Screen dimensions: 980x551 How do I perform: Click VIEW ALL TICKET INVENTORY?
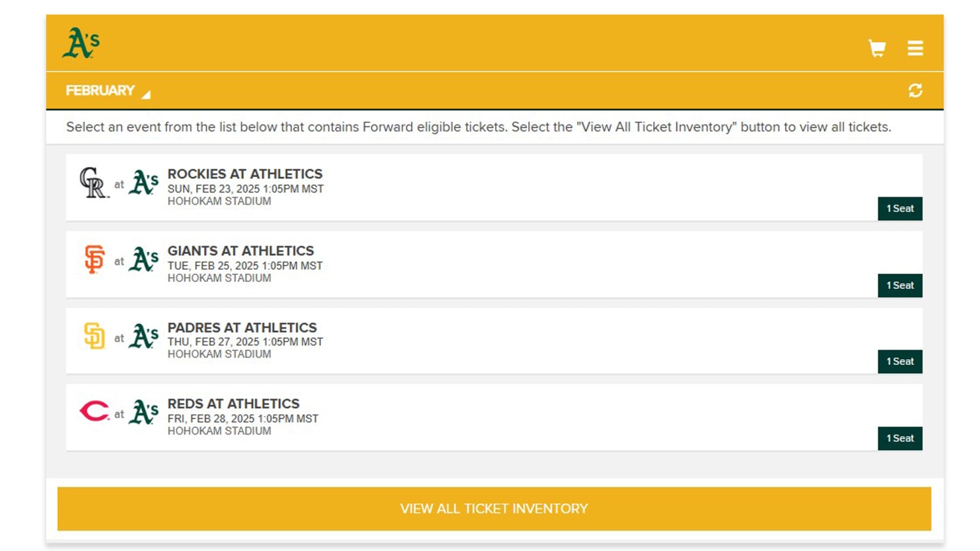(493, 508)
